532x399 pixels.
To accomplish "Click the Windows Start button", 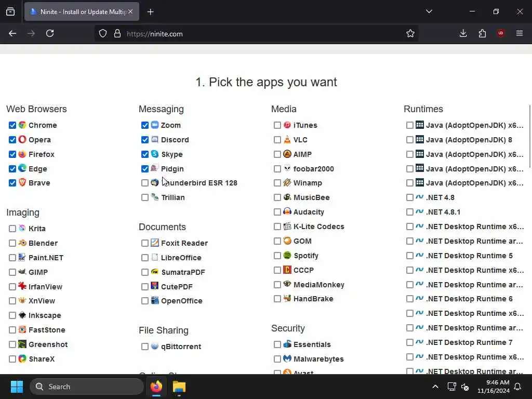I will pyautogui.click(x=17, y=387).
